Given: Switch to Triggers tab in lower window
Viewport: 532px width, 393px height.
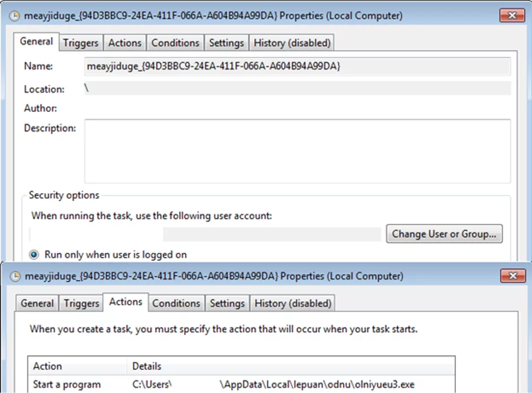Looking at the screenshot, I should coord(81,303).
